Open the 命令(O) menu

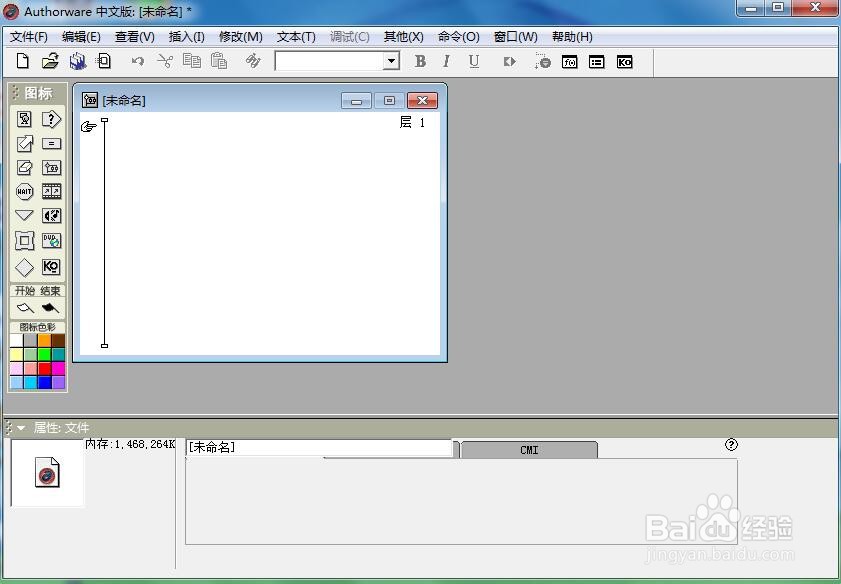coord(459,37)
